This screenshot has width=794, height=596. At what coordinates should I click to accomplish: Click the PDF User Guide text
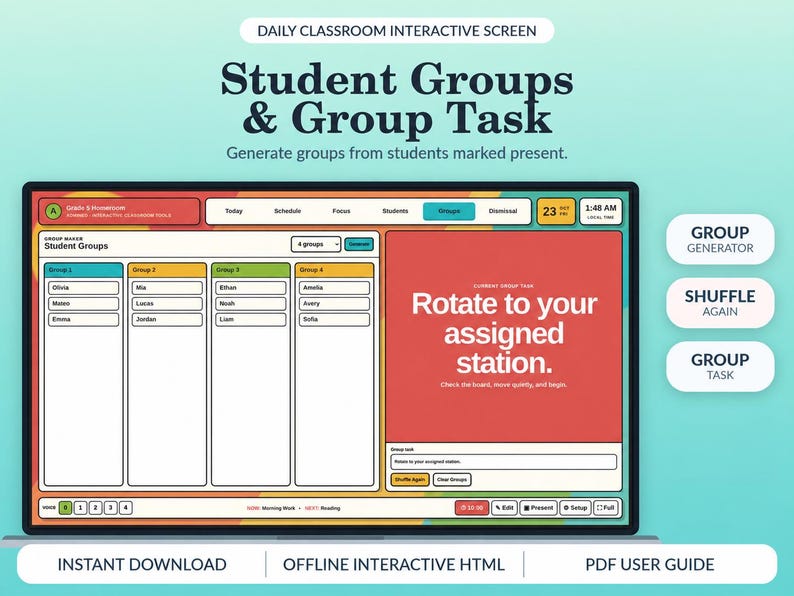(650, 564)
